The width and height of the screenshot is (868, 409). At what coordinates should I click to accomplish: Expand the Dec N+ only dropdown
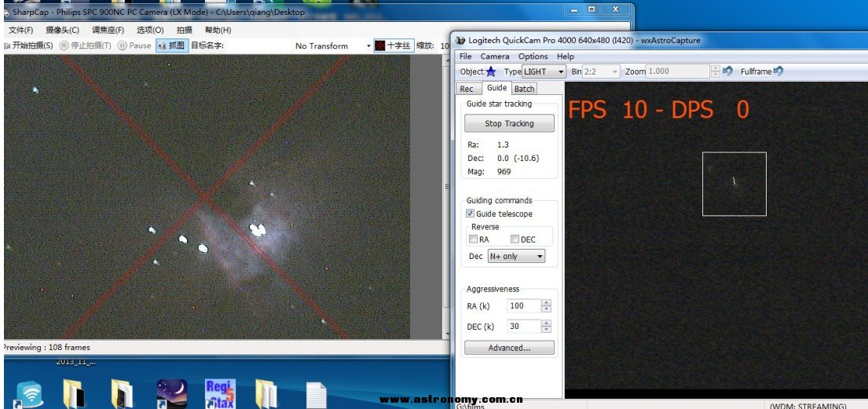tap(516, 256)
